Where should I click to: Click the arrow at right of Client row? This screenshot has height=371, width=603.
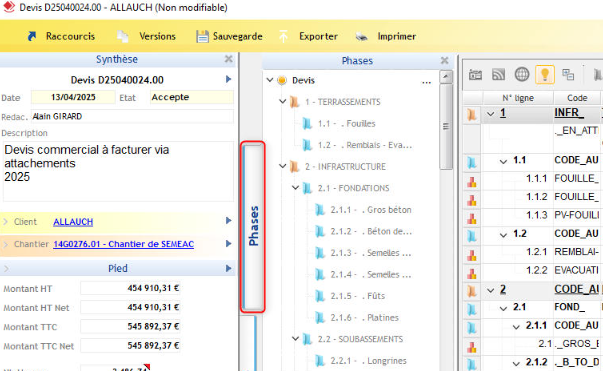228,221
